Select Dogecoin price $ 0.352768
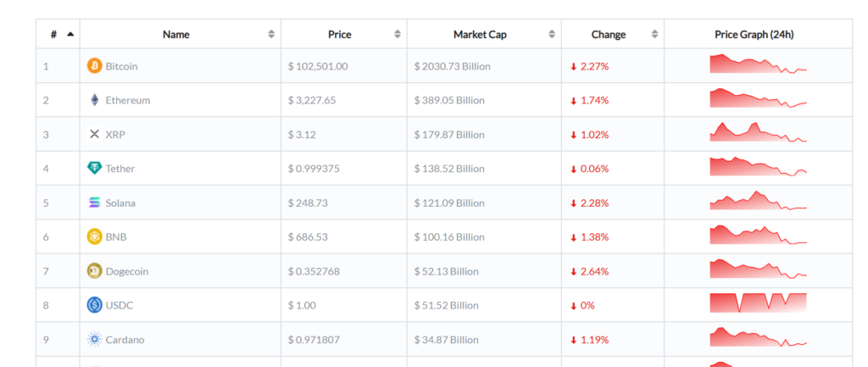 tap(314, 272)
